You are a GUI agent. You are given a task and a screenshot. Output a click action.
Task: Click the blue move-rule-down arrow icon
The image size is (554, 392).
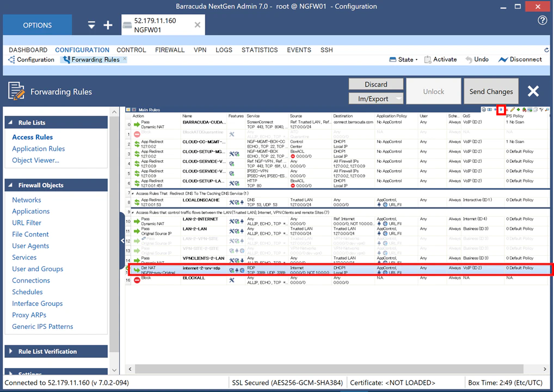[x=495, y=109]
